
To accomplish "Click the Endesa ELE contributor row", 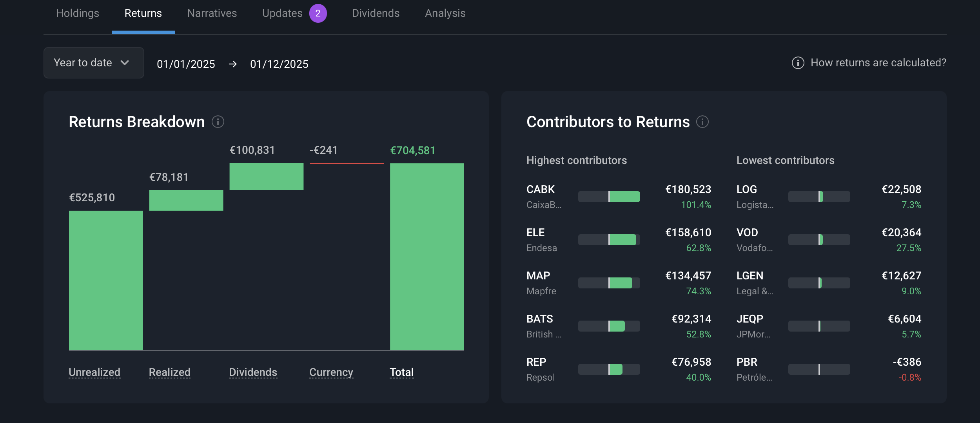I will pyautogui.click(x=618, y=240).
